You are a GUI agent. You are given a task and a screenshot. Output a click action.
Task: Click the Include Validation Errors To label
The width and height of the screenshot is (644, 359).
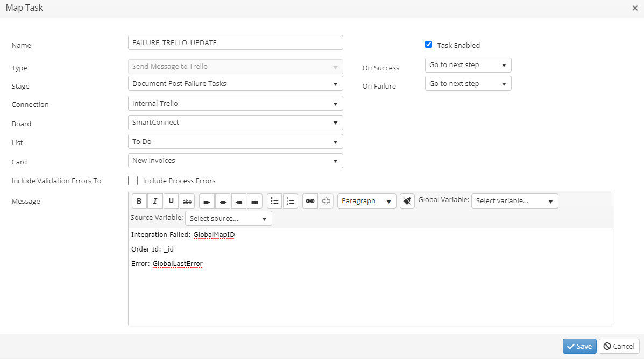[x=56, y=181]
